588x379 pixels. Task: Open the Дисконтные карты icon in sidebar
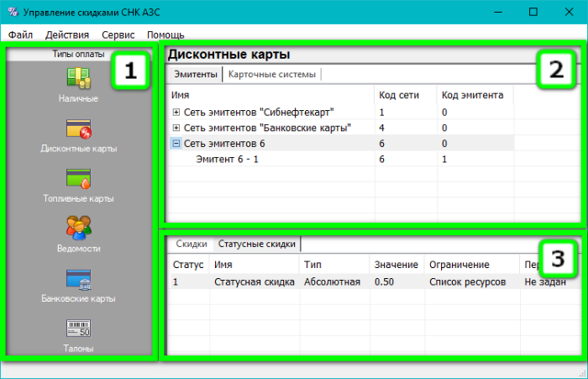[79, 129]
